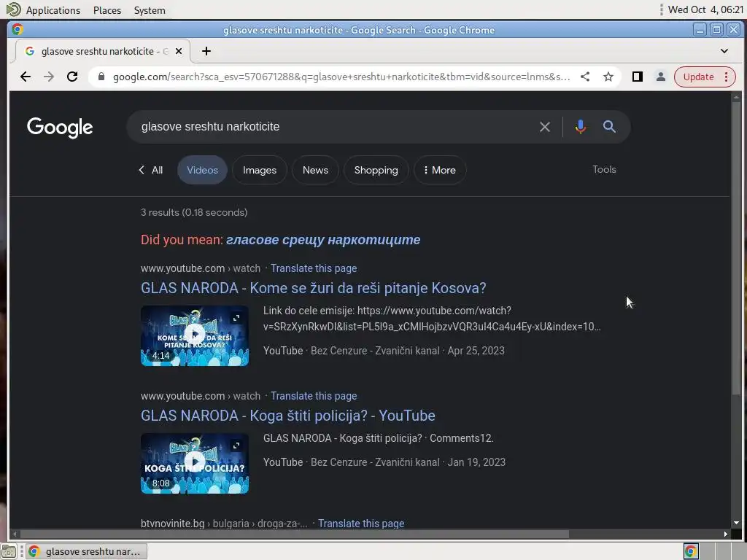The image size is (747, 560).
Task: Translate the first YouTube result page
Action: pos(314,268)
